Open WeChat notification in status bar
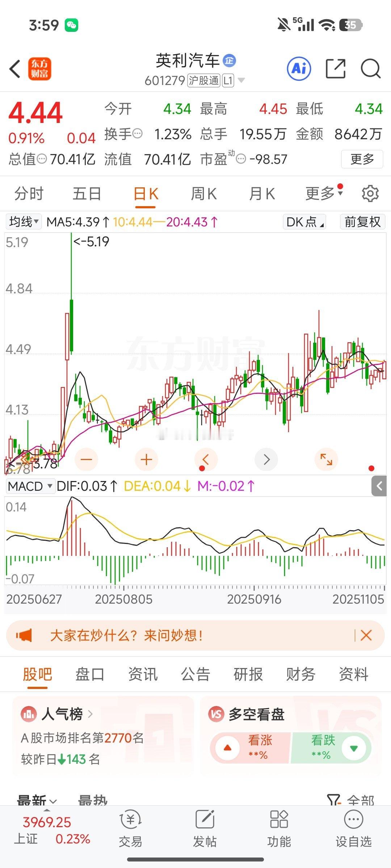The height and width of the screenshot is (868, 391). (x=71, y=25)
